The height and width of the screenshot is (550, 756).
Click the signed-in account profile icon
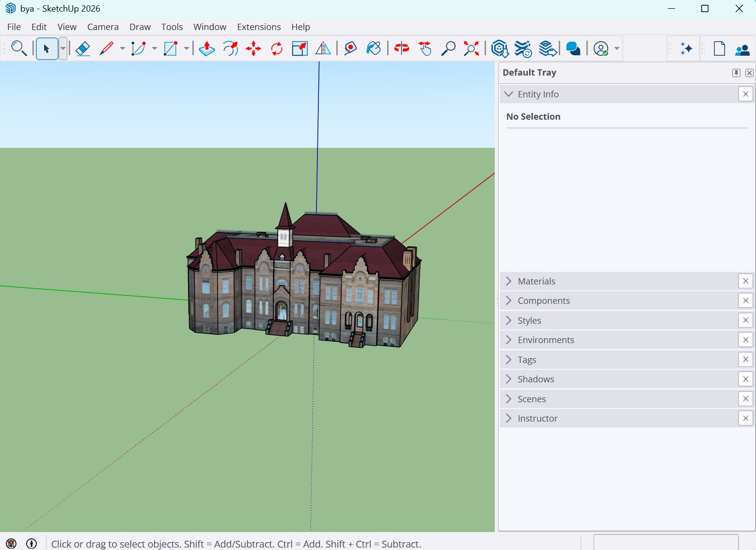pos(601,48)
